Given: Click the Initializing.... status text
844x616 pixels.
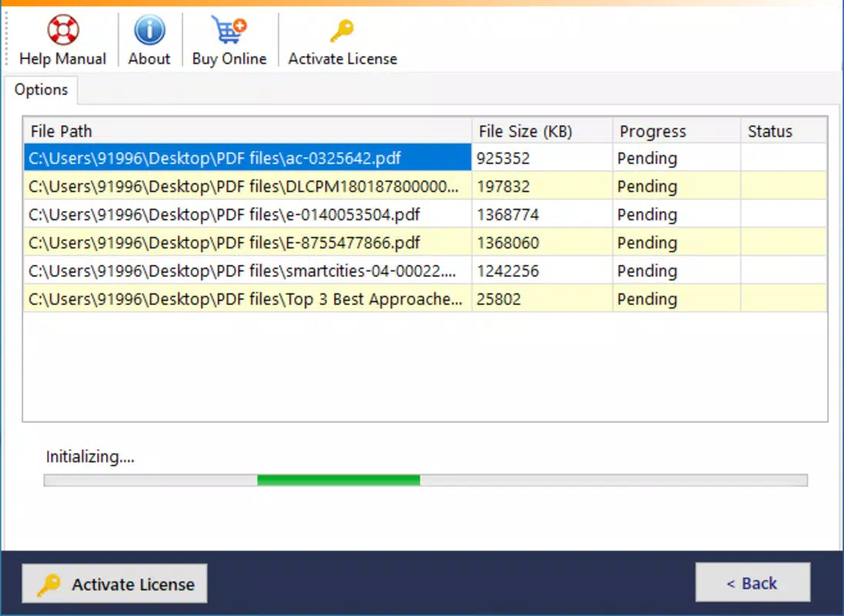Looking at the screenshot, I should click(90, 457).
